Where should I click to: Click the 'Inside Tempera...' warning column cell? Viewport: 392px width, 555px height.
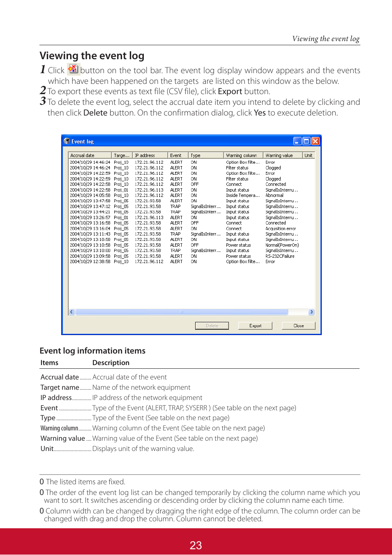point(243,196)
